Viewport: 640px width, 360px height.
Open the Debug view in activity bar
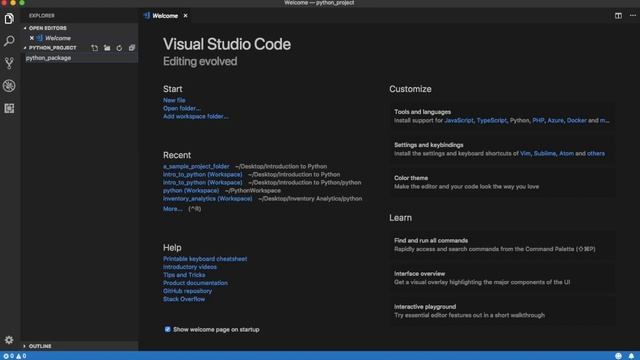tap(9, 86)
